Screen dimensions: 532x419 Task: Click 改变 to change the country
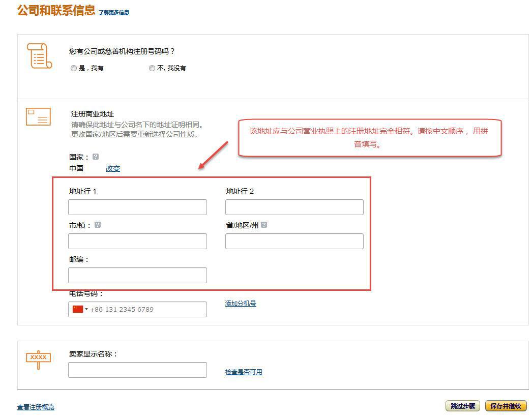(113, 168)
